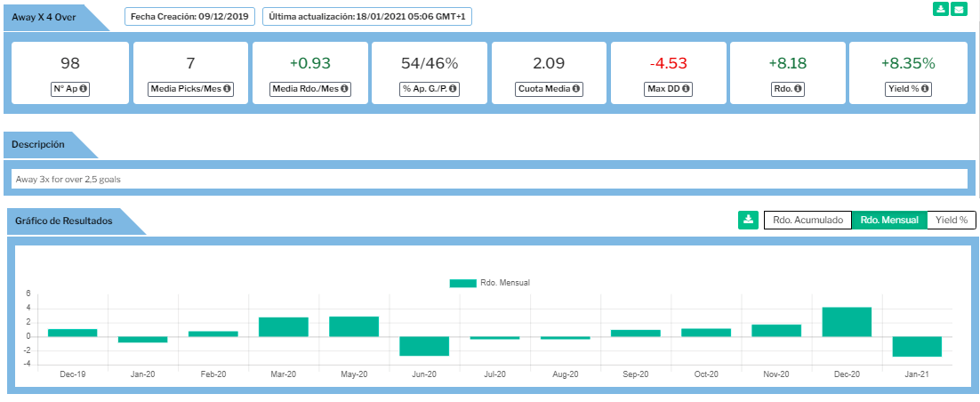Image resolution: width=980 pixels, height=402 pixels.
Task: Click the Fecha Creación date box
Action: [x=189, y=16]
